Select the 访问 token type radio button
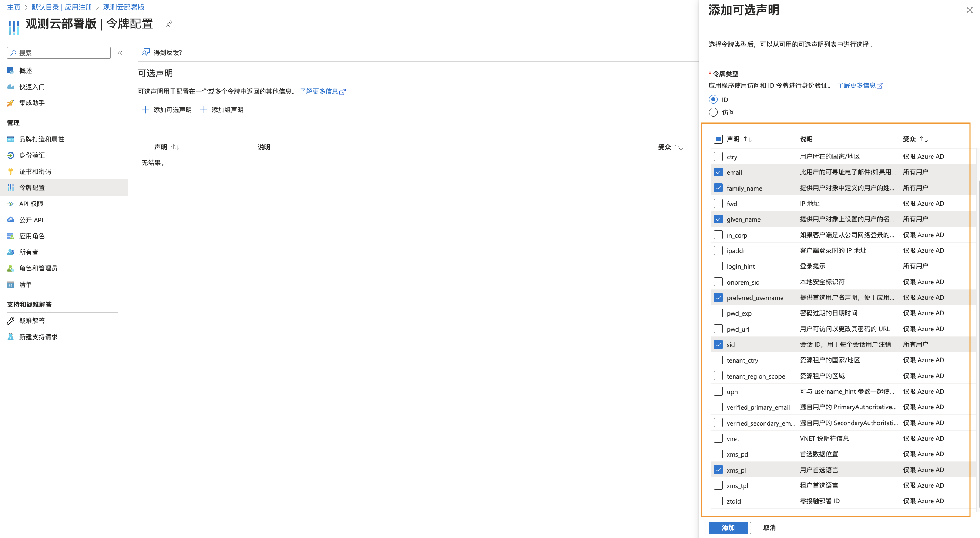Viewport: 980px width, 538px height. (713, 112)
